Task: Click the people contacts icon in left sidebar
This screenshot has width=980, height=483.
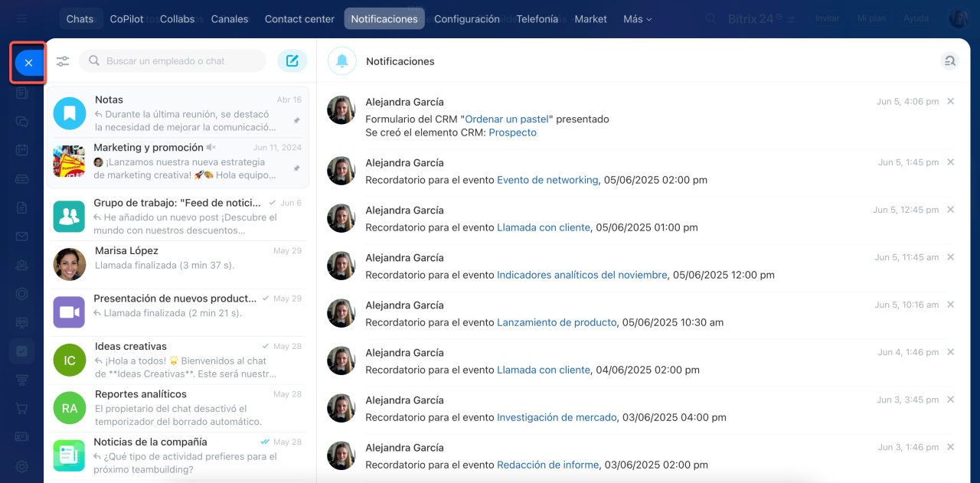Action: point(22,265)
